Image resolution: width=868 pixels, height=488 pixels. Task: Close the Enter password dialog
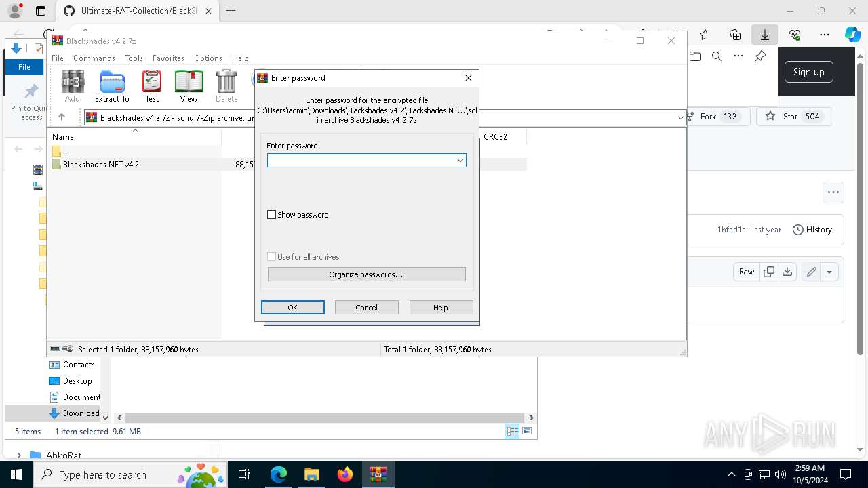[468, 78]
